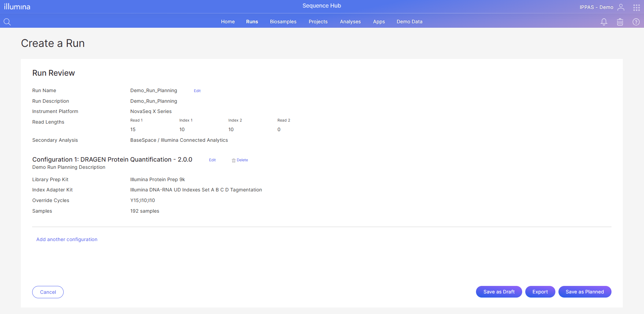Open the Apps menu item

coord(379,22)
